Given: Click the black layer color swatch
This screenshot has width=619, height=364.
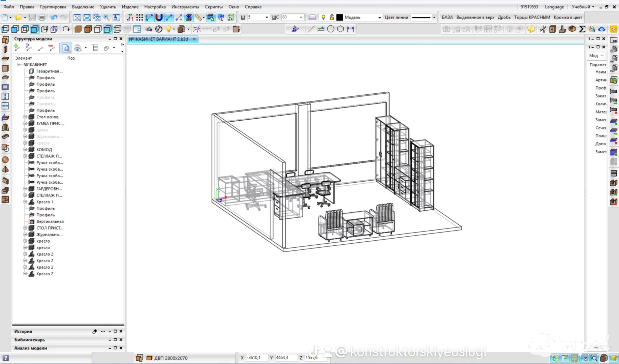Looking at the screenshot, I should point(340,17).
